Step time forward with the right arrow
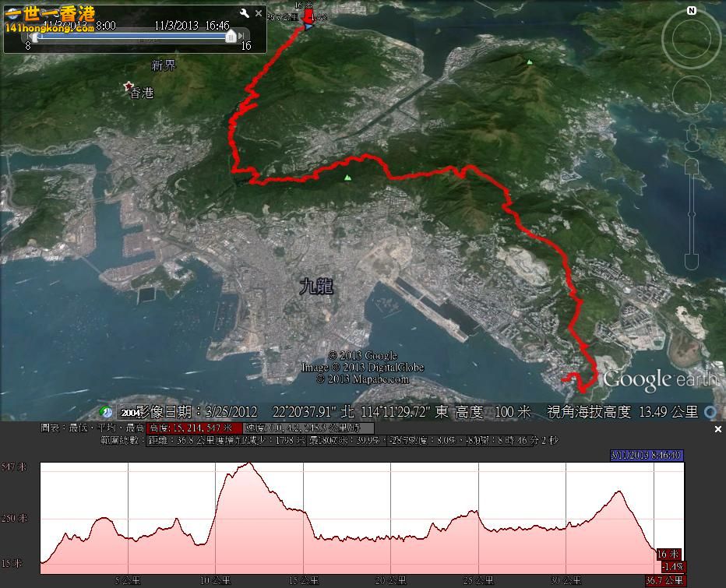The width and height of the screenshot is (726, 588). click(x=243, y=36)
